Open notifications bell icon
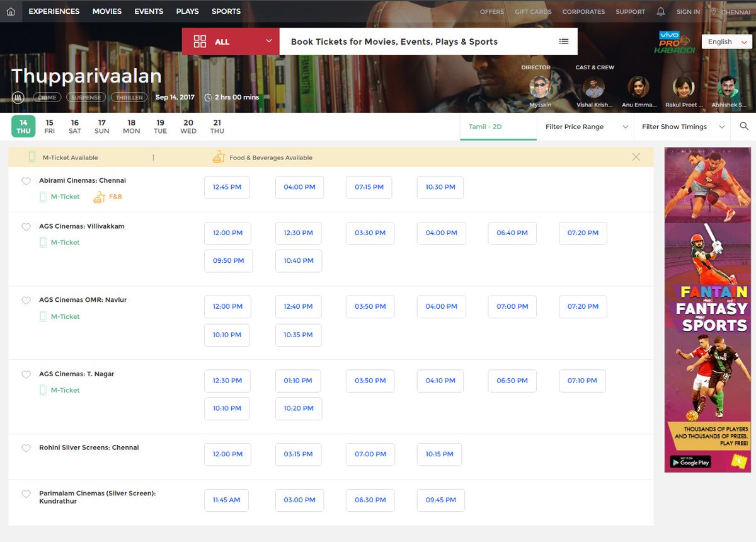The width and height of the screenshot is (756, 542). click(x=661, y=11)
